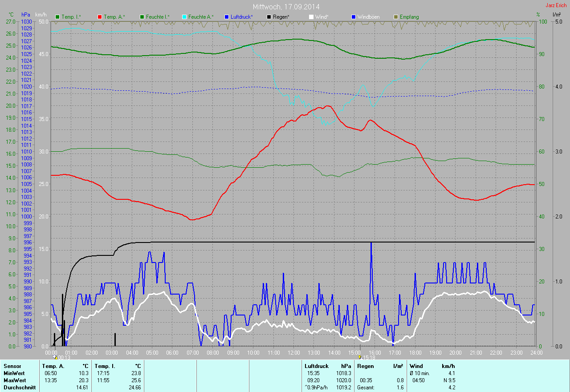Click the "Gesamt:" rain total label
The width and height of the screenshot is (570, 392).
pos(366,388)
